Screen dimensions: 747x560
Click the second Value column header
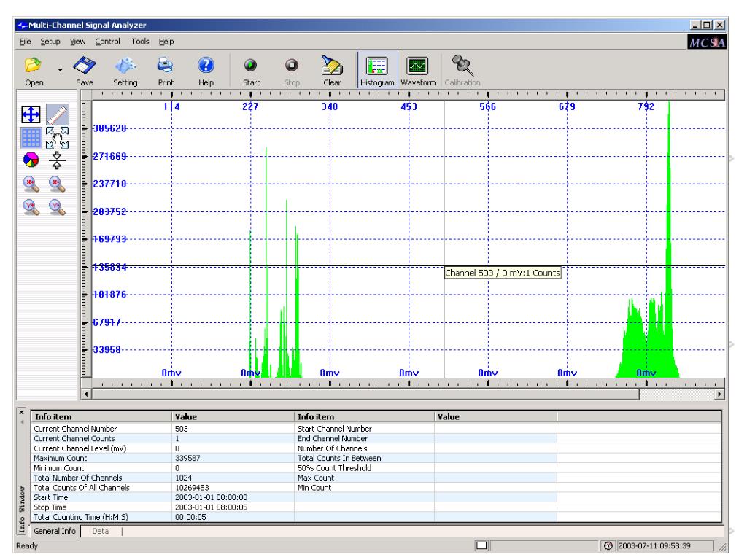click(495, 416)
